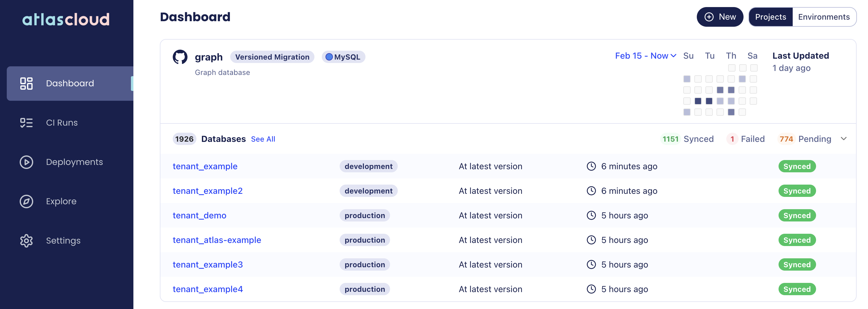Viewport: 868px width, 309px height.
Task: Switch to the Environments tab
Action: (824, 17)
